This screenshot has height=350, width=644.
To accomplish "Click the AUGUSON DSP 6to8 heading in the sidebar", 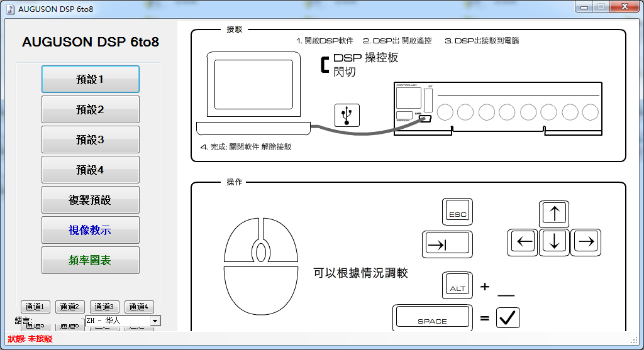I will [91, 42].
